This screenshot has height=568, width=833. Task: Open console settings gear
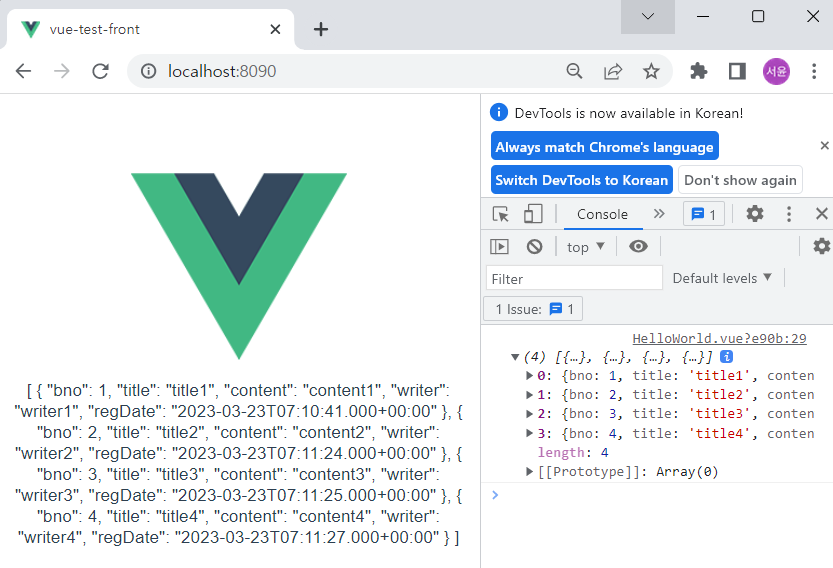pos(822,246)
